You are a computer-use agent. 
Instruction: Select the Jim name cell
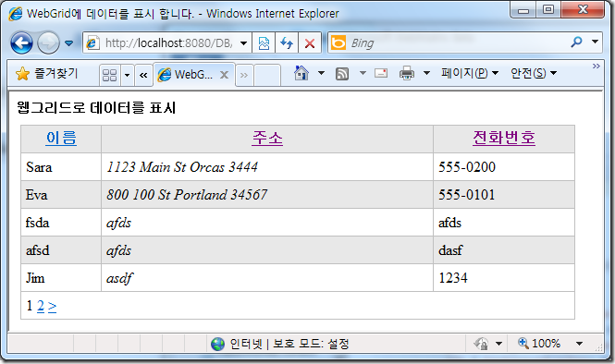tap(61, 278)
